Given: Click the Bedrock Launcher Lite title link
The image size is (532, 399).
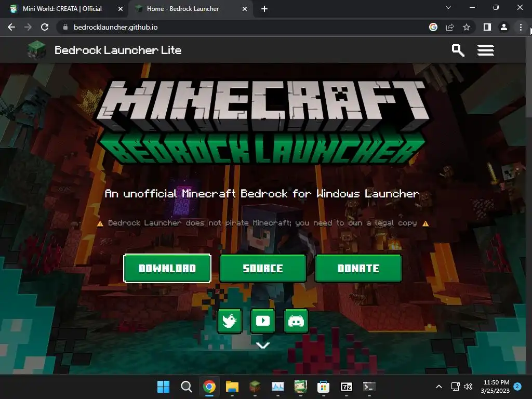Looking at the screenshot, I should [118, 50].
